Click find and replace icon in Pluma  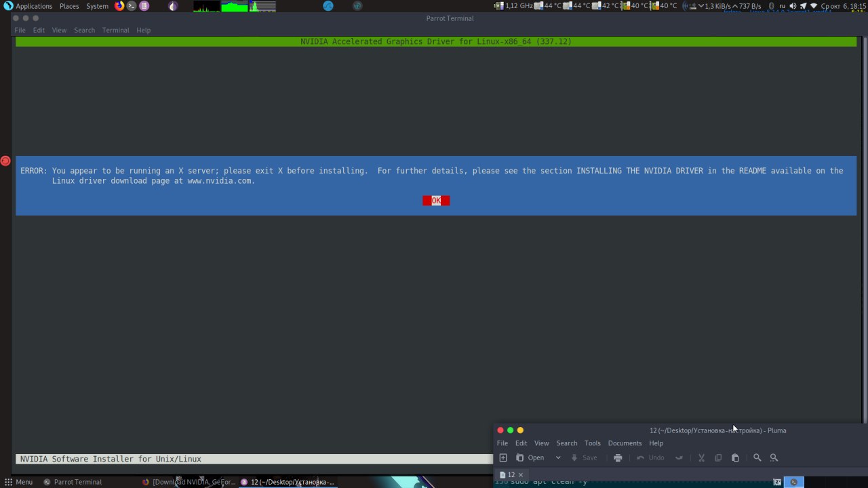tap(774, 457)
